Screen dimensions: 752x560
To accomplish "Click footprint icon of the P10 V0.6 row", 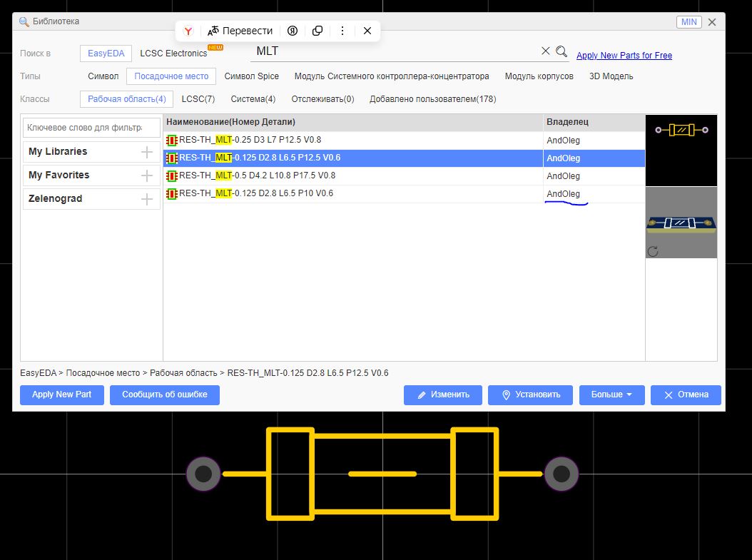I will pos(172,194).
